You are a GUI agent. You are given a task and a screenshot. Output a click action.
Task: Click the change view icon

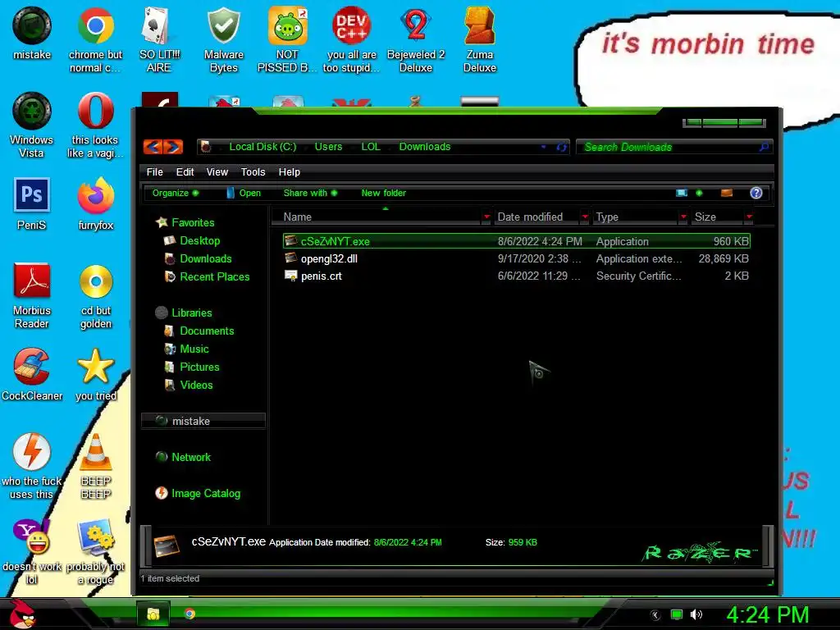(682, 193)
